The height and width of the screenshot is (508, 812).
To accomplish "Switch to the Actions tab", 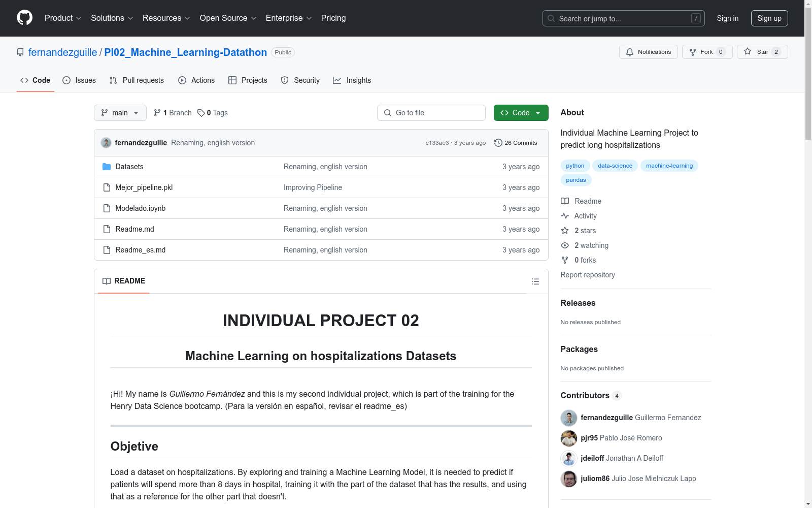I will (x=196, y=80).
